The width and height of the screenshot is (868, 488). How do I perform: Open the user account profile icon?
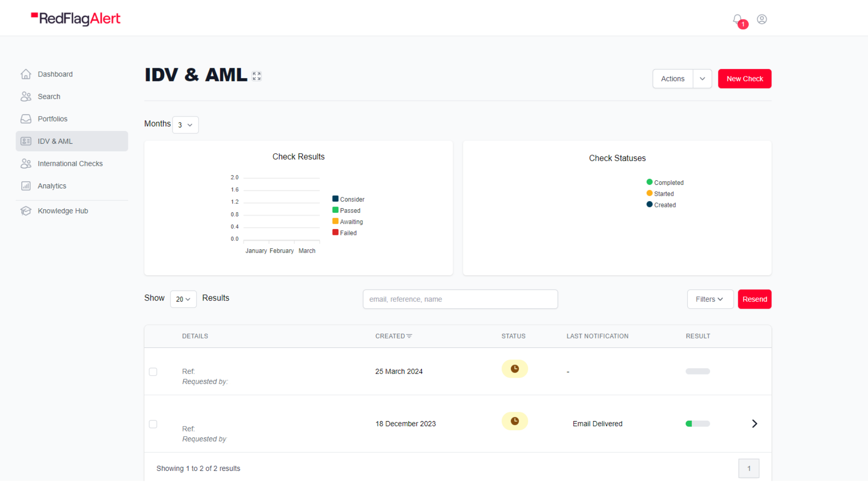762,19
